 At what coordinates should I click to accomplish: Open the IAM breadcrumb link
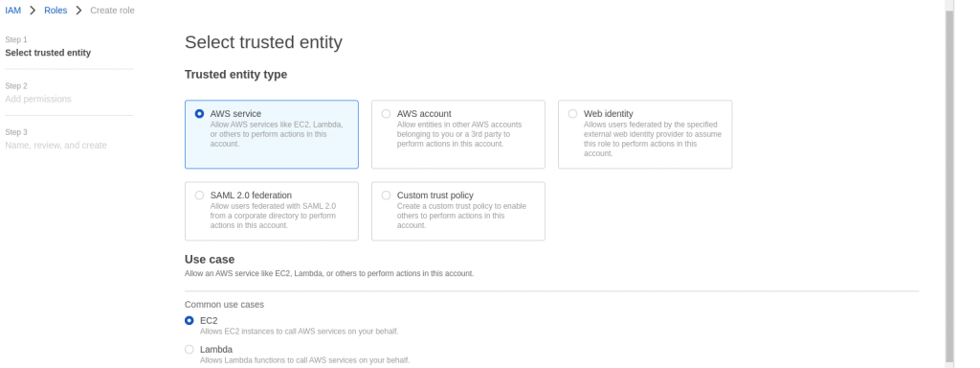point(13,11)
